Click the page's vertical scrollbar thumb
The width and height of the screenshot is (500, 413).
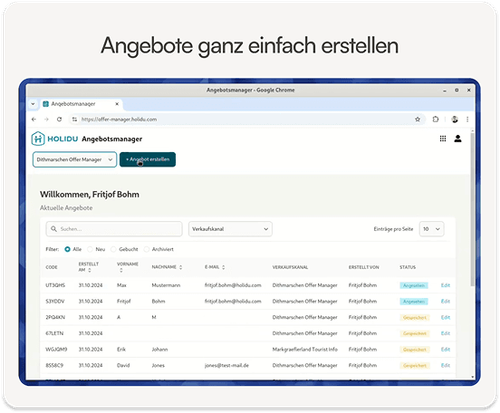pos(472,209)
